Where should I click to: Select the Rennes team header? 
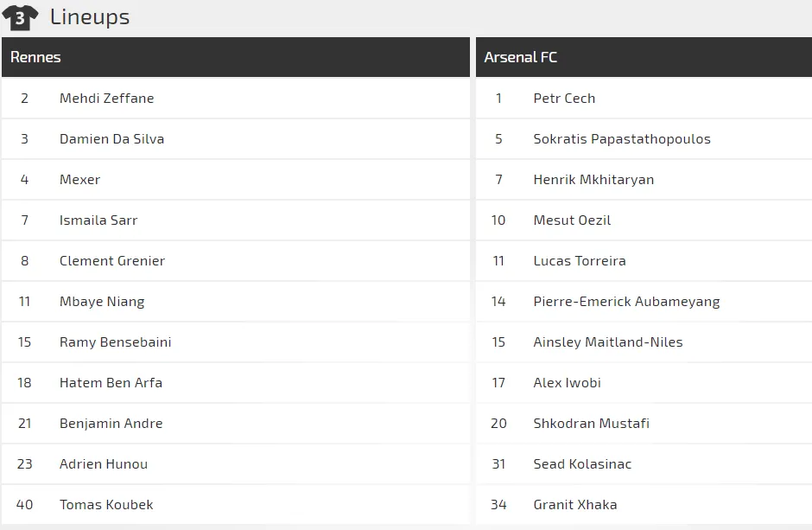click(x=35, y=57)
